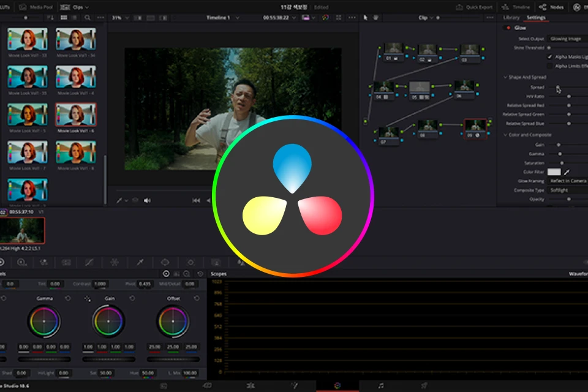Image resolution: width=588 pixels, height=392 pixels.
Task: Switch to the Settings tab
Action: [536, 18]
